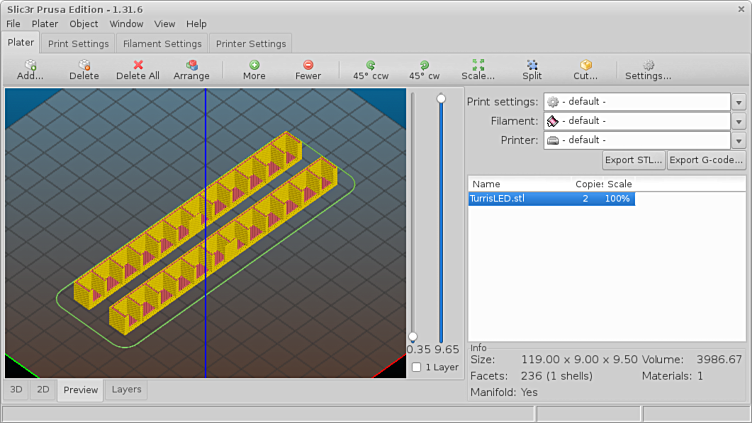Screen dimensions: 752x423
Task: Click the Export STL button
Action: click(633, 160)
